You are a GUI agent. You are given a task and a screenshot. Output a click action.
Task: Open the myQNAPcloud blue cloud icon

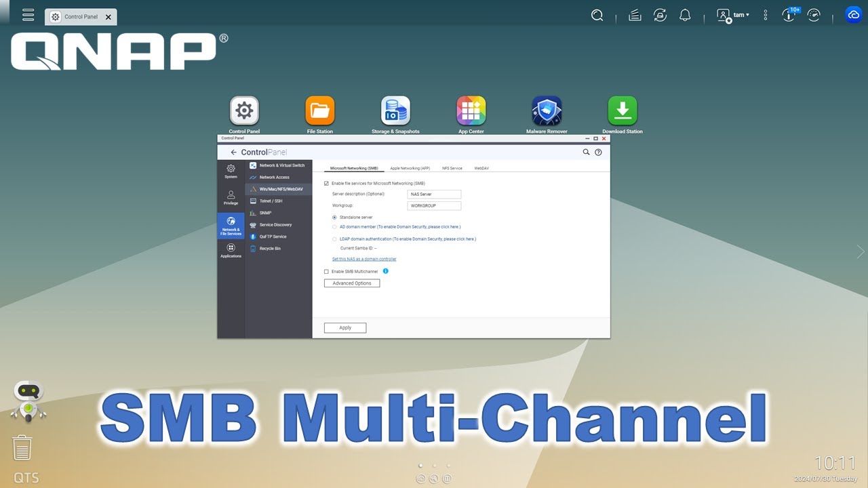(853, 15)
